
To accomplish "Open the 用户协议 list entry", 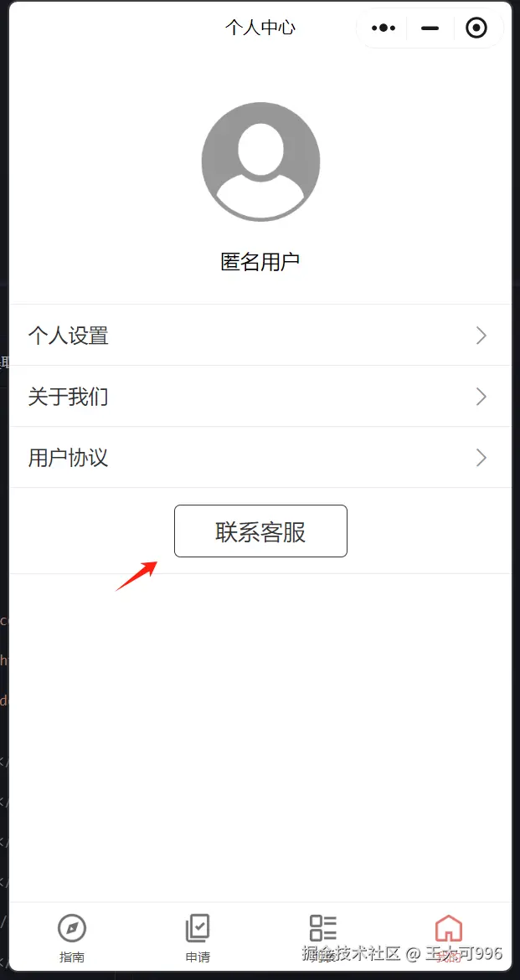I will (260, 458).
